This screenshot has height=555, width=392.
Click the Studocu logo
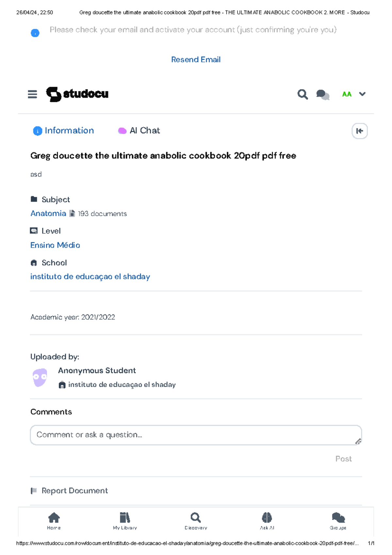pos(77,94)
